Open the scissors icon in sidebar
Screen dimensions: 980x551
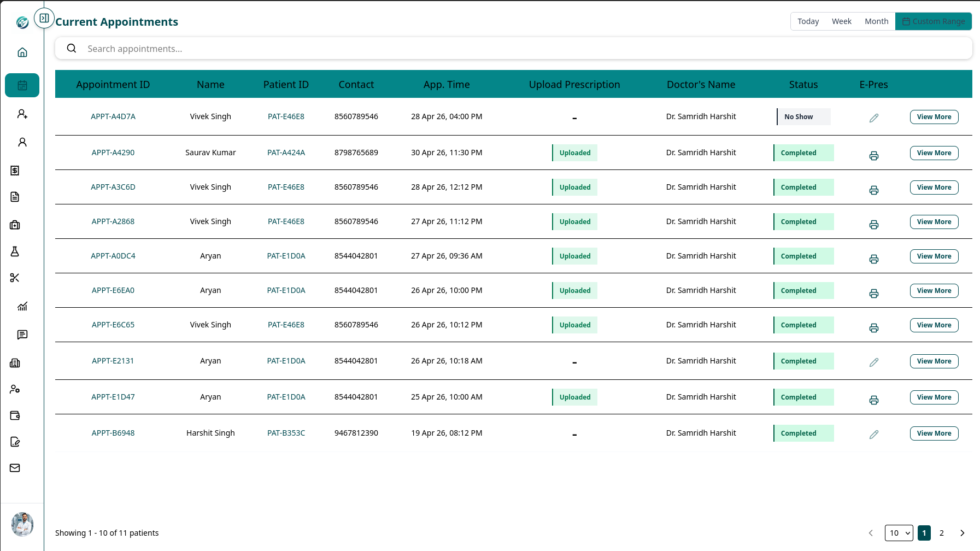pyautogui.click(x=15, y=278)
